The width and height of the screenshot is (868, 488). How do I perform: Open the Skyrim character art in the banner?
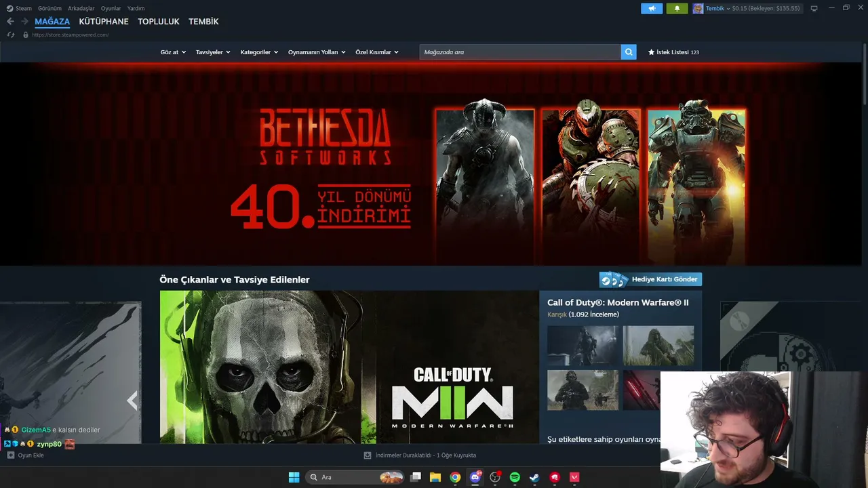click(x=485, y=183)
